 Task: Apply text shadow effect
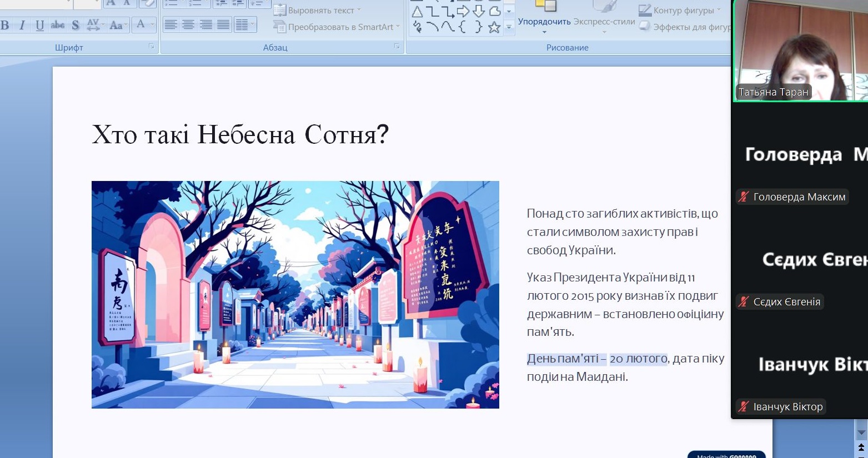tap(76, 25)
